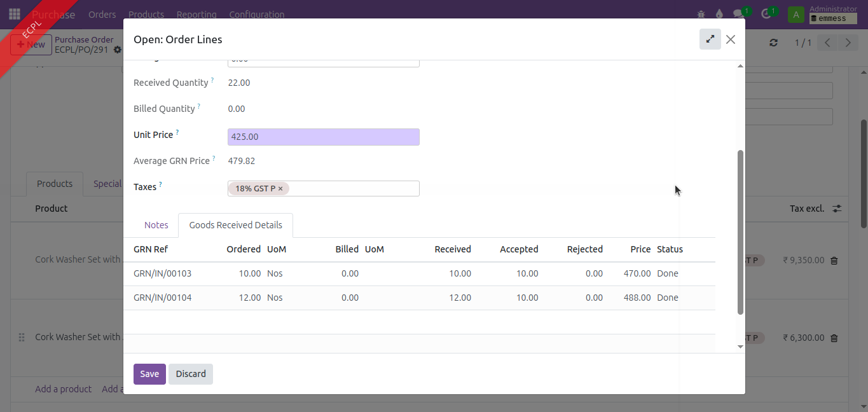868x412 pixels.
Task: Click the Unit Price input field
Action: (x=323, y=137)
